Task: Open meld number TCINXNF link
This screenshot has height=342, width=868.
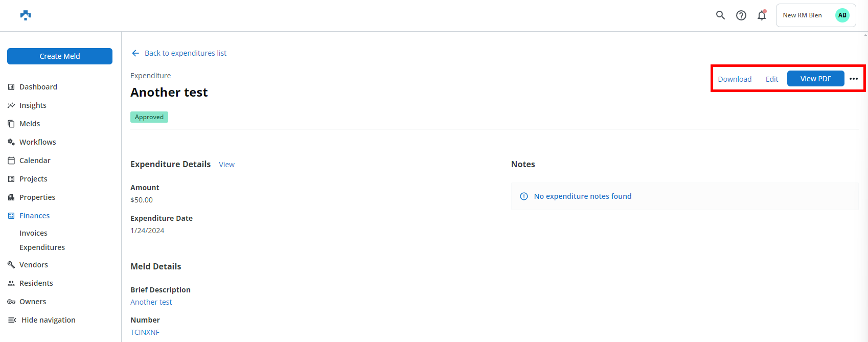Action: click(x=145, y=332)
